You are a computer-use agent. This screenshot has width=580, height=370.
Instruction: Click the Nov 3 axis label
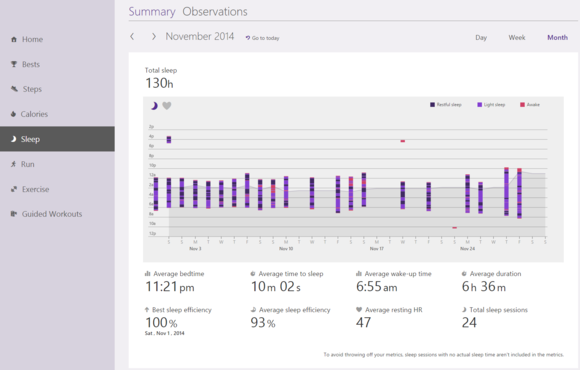coord(195,249)
